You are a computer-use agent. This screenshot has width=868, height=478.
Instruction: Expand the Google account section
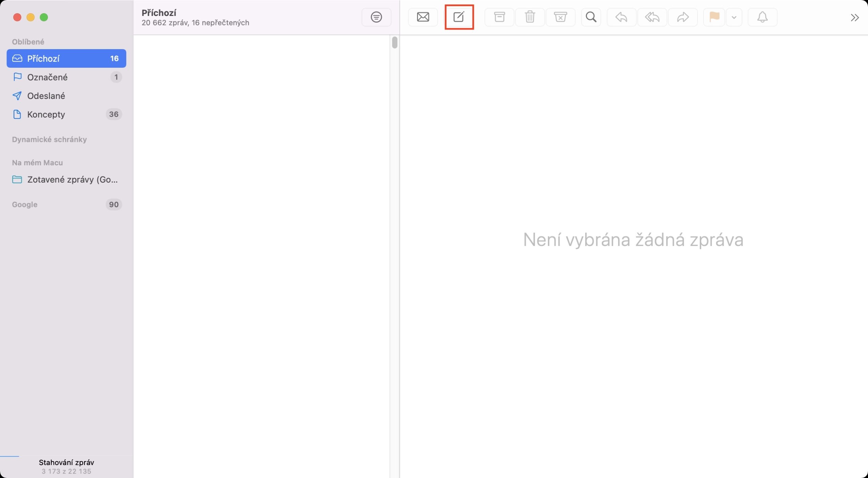25,205
